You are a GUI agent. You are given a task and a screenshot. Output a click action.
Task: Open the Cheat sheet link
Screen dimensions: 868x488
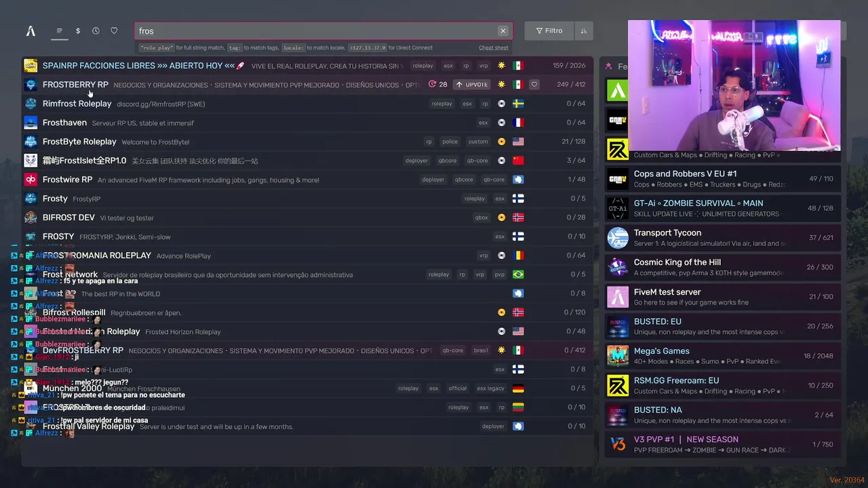(x=494, y=47)
